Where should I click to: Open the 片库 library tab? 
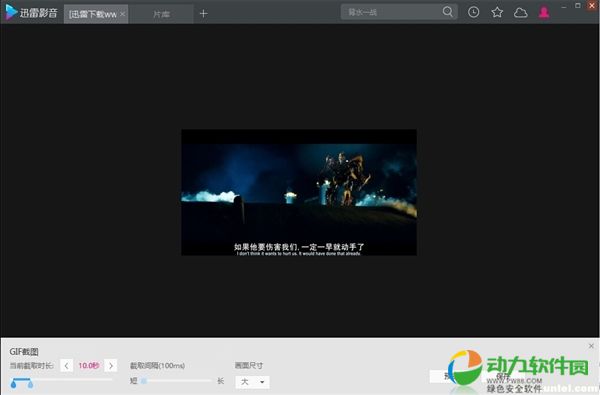(x=161, y=14)
